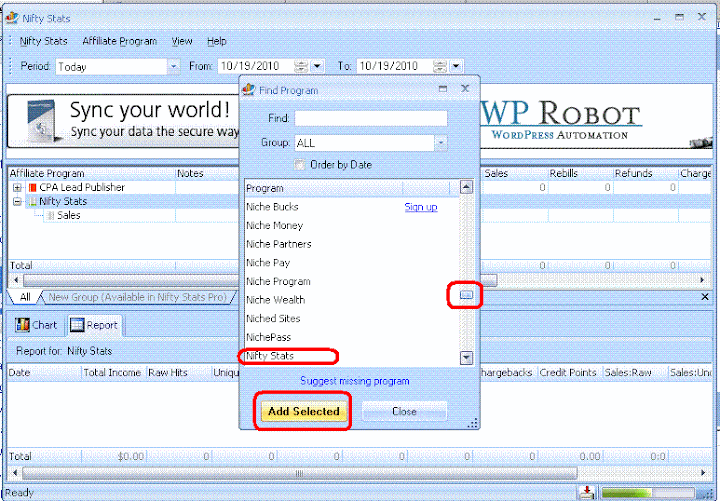The image size is (720, 501).
Task: Collapse the Nifty Stats tree node
Action: tap(17, 201)
